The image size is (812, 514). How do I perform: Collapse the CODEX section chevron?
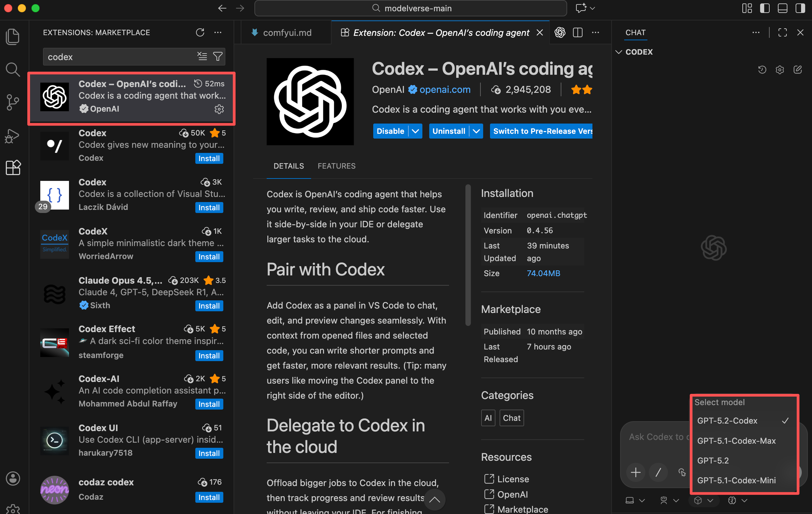[x=619, y=52]
